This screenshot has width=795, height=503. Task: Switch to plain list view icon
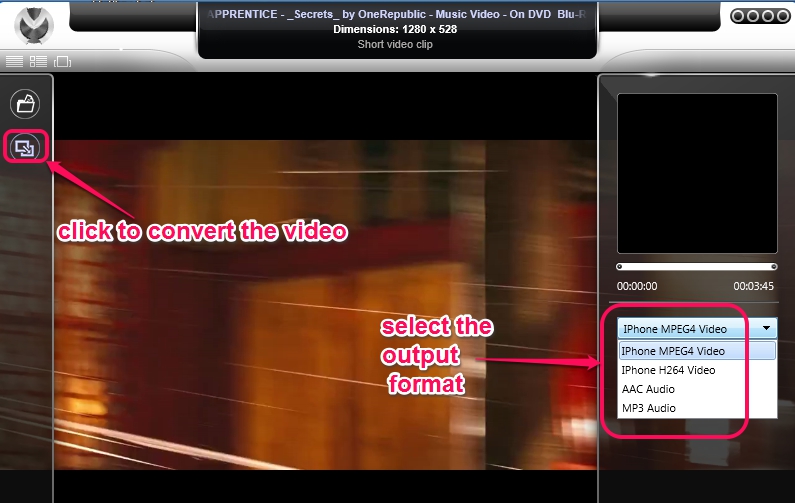tap(14, 61)
